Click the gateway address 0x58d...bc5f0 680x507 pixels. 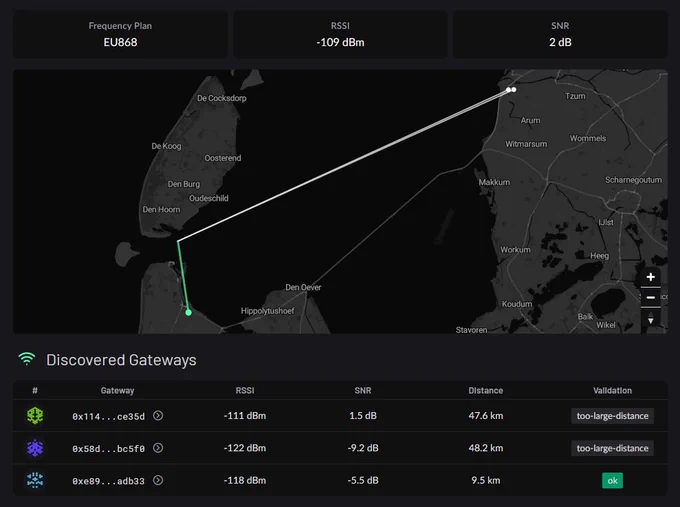point(108,448)
